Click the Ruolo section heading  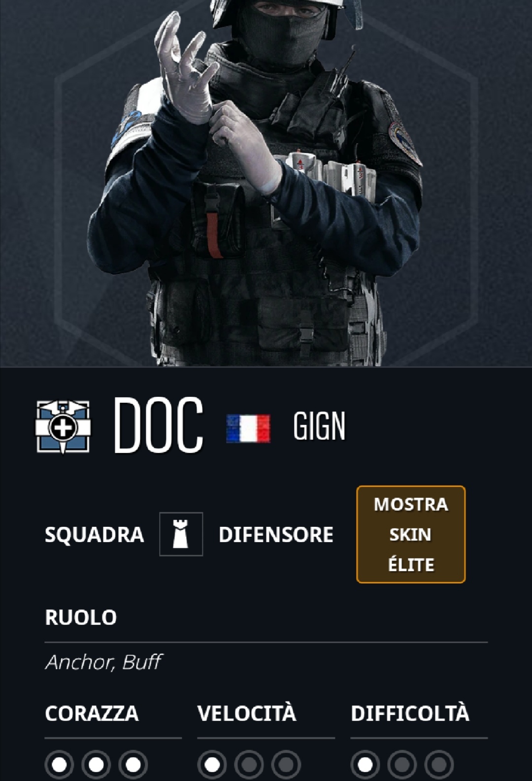81,618
